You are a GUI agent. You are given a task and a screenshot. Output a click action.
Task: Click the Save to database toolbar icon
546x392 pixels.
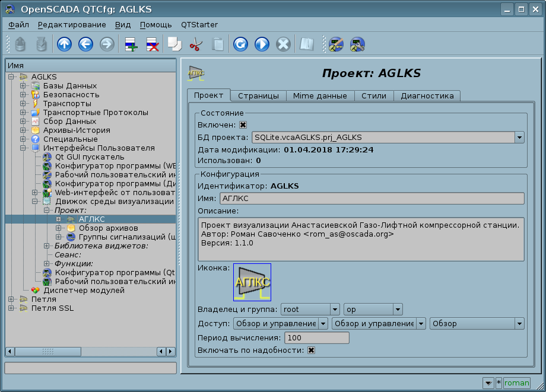[x=42, y=44]
